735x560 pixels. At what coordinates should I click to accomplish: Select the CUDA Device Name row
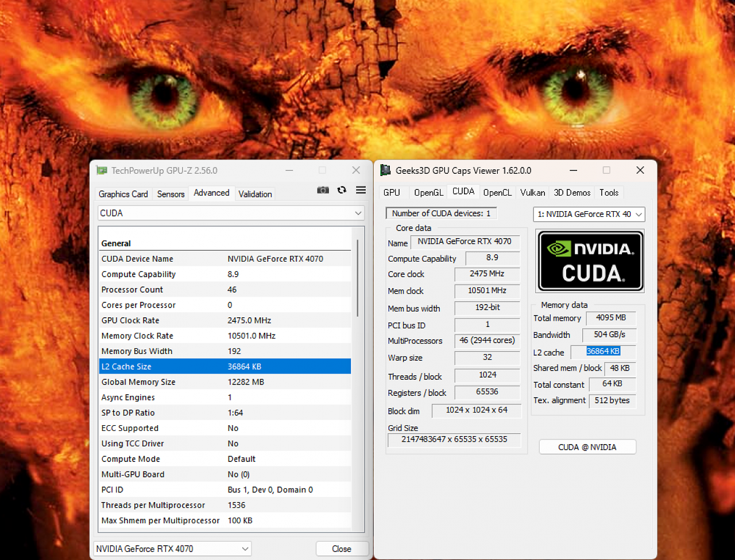(225, 259)
